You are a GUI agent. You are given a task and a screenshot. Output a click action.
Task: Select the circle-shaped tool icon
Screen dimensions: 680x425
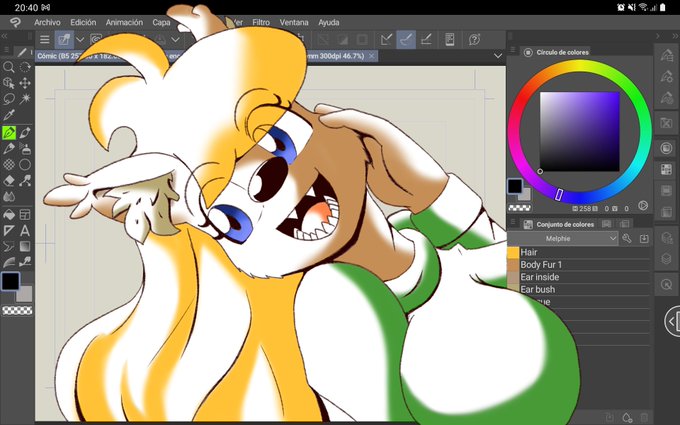[25, 165]
